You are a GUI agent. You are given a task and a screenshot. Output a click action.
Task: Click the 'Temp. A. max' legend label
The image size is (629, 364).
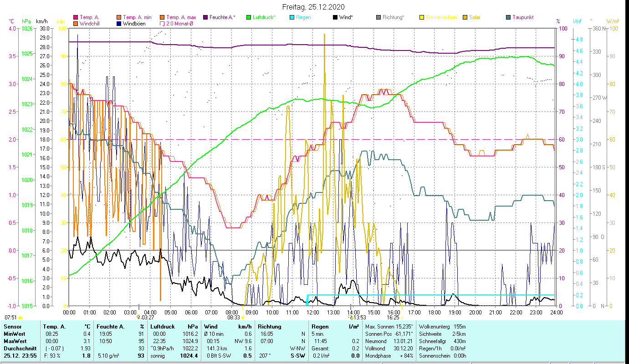pos(181,18)
